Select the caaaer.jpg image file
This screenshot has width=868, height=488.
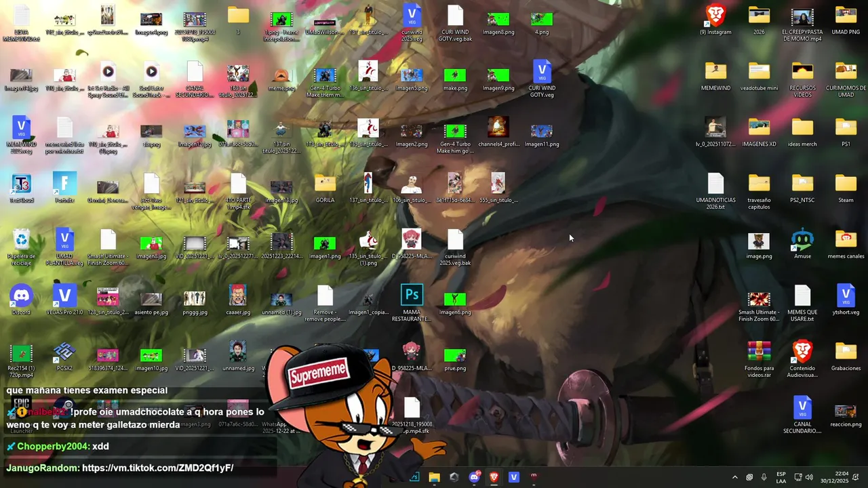coord(238,300)
